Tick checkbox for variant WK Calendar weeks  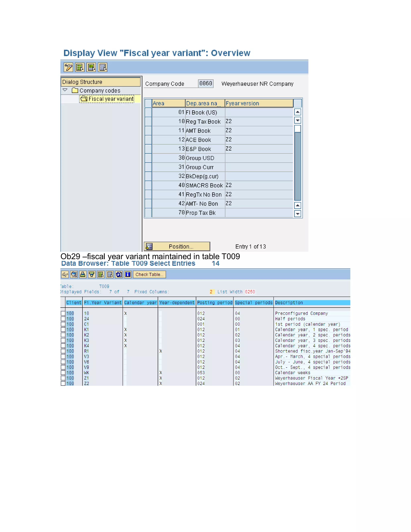[63, 372]
